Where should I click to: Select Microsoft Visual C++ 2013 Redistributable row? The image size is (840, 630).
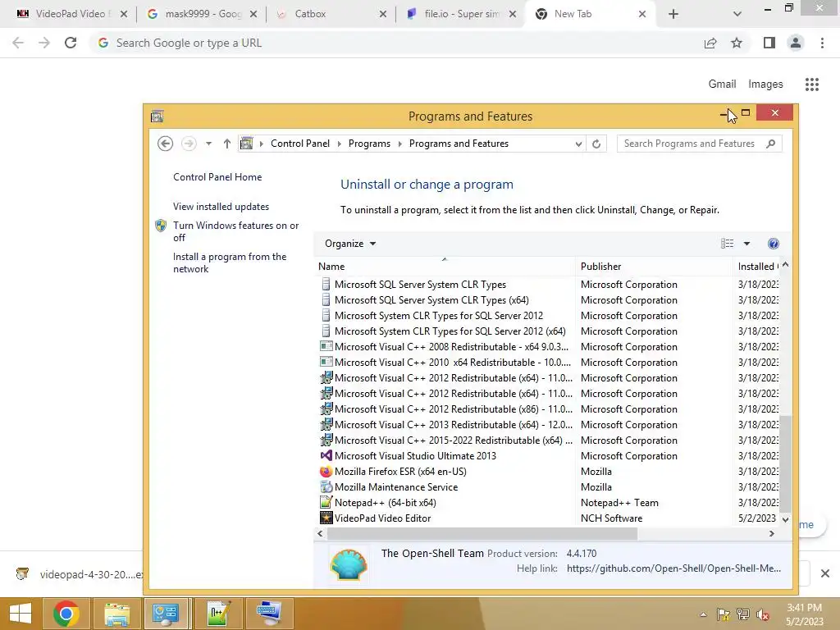(453, 425)
